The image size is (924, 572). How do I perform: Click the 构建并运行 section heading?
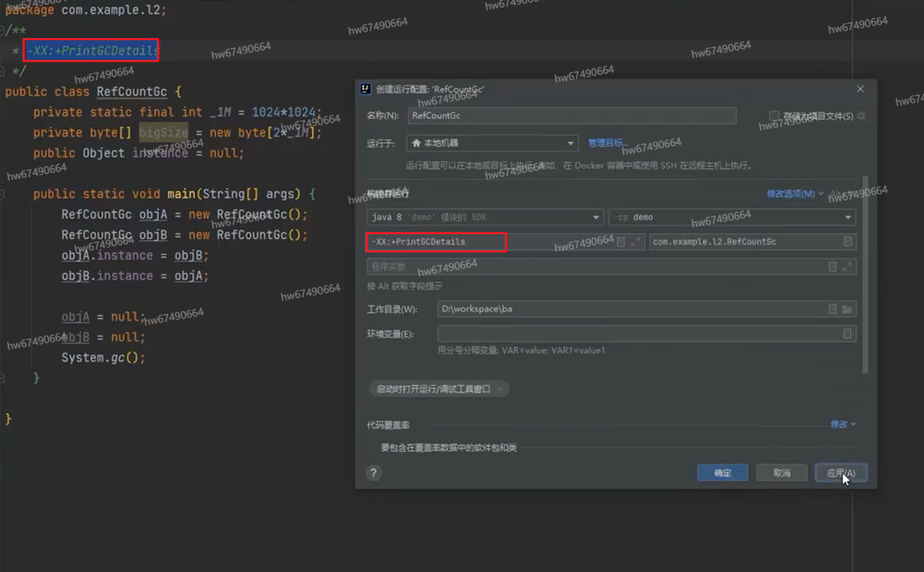[x=388, y=193]
